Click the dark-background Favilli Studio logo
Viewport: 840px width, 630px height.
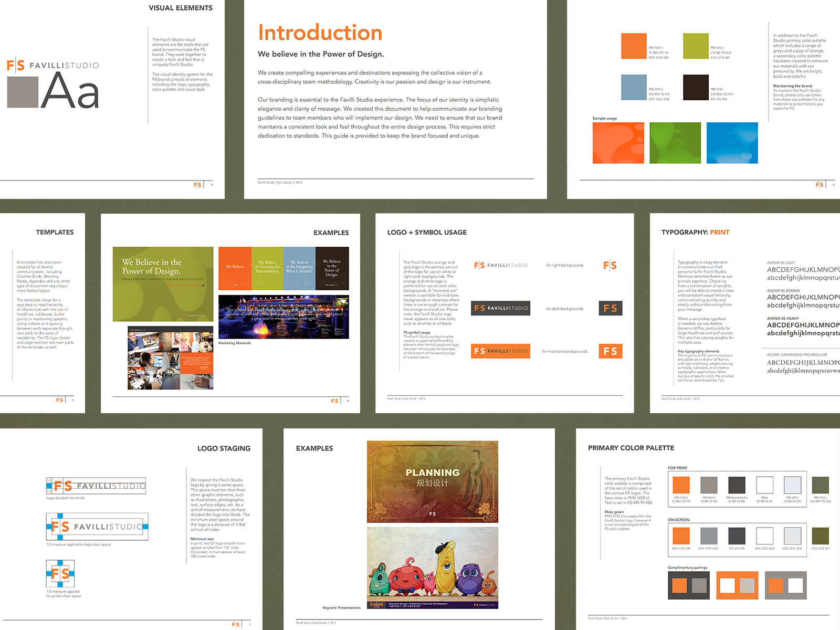pyautogui.click(x=501, y=308)
